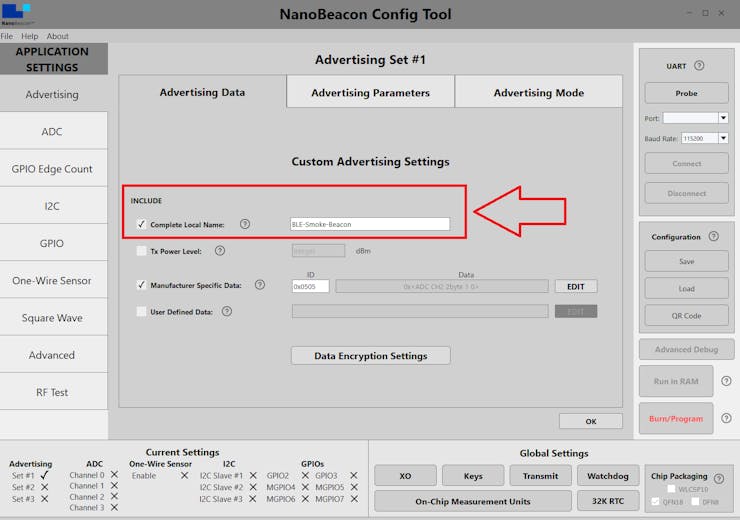Open XO global settings

(405, 476)
